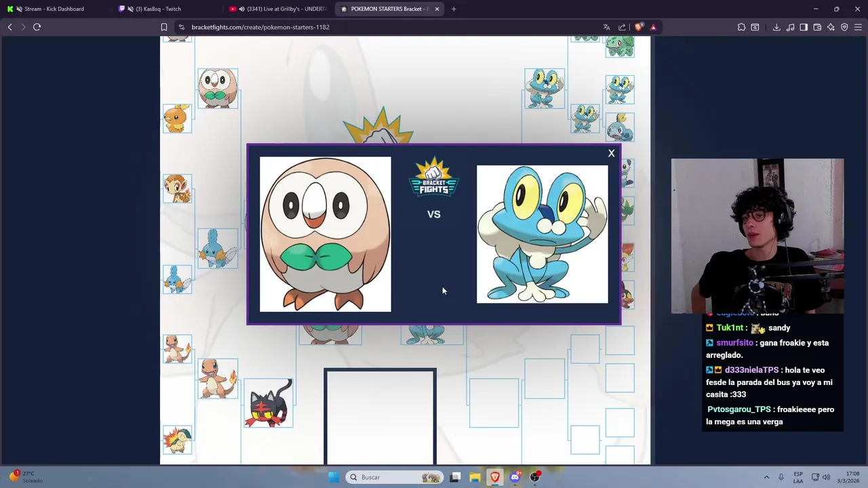Viewport: 868px width, 488px height.
Task: View site information icon in address bar
Action: (181, 27)
